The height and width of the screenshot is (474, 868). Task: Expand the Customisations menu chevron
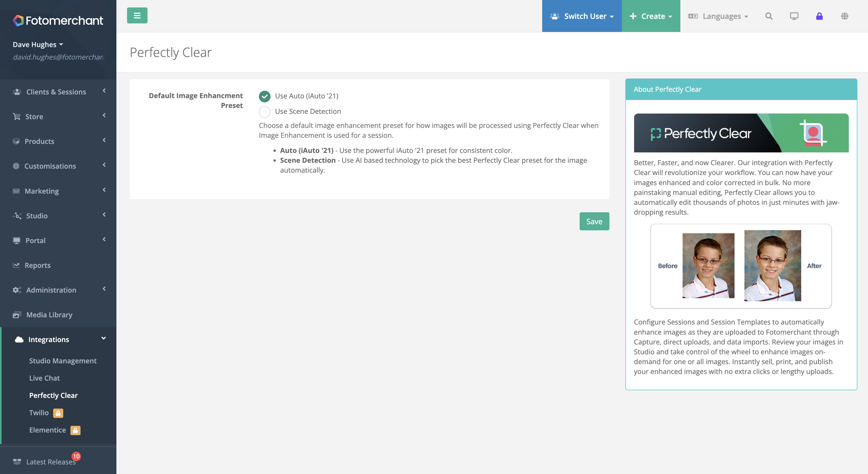104,165
